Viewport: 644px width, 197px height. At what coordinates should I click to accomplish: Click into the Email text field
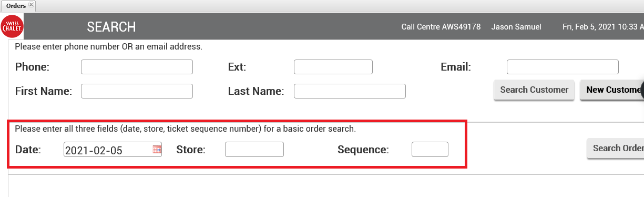[x=563, y=67]
